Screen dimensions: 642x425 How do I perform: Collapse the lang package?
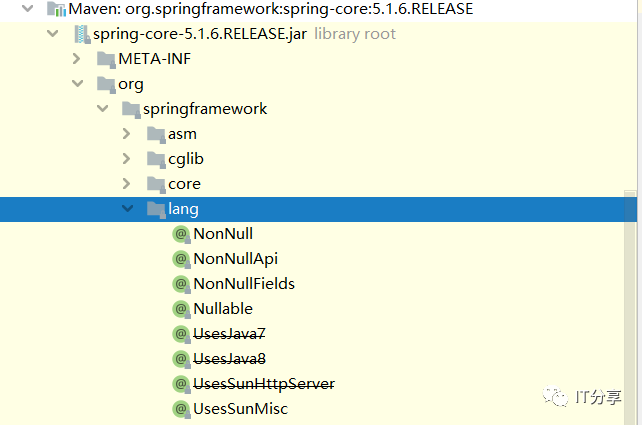pyautogui.click(x=127, y=208)
